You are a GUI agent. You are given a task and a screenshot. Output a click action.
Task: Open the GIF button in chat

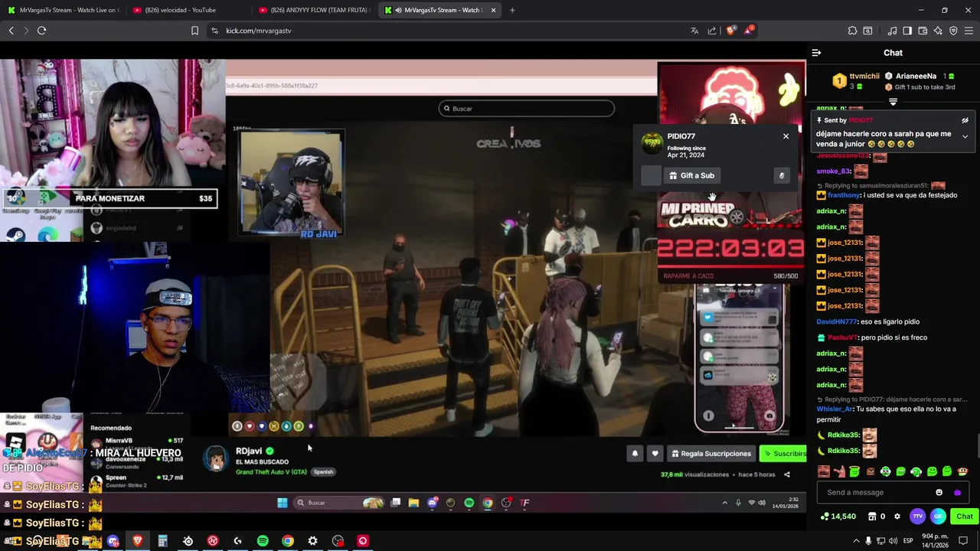coord(938,517)
